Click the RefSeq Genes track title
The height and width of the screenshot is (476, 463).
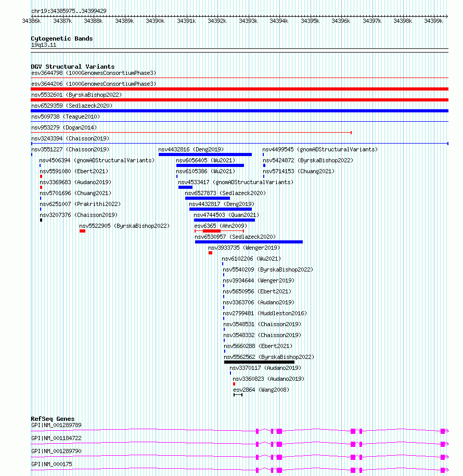click(x=53, y=419)
